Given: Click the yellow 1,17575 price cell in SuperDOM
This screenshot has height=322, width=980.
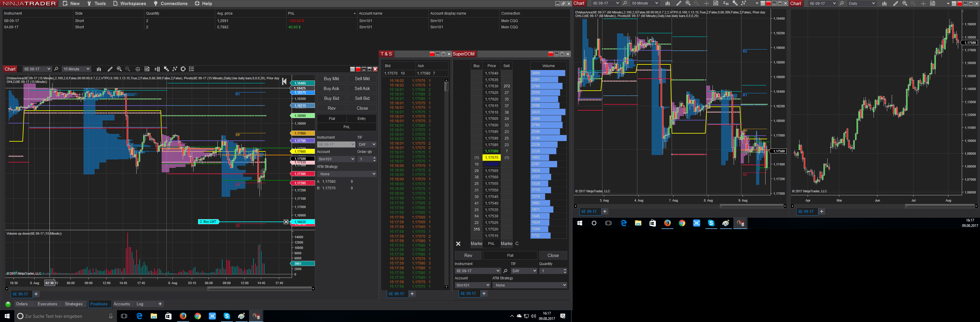Looking at the screenshot, I should click(x=491, y=158).
